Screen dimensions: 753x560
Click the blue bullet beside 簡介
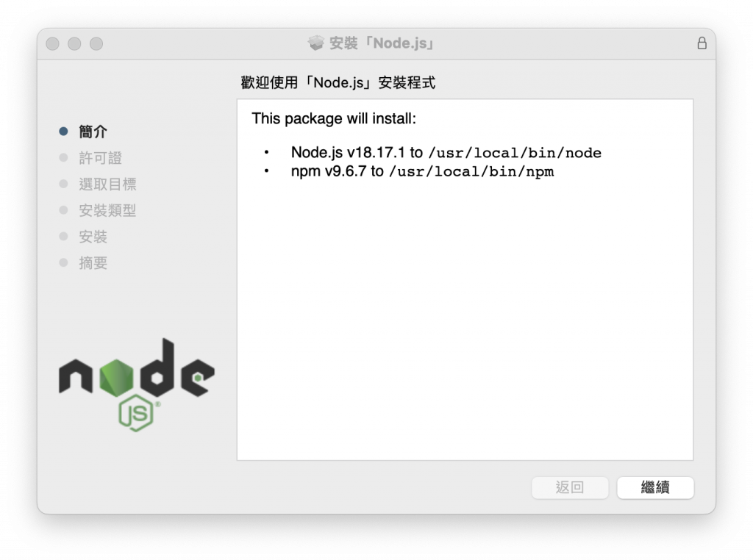63,132
